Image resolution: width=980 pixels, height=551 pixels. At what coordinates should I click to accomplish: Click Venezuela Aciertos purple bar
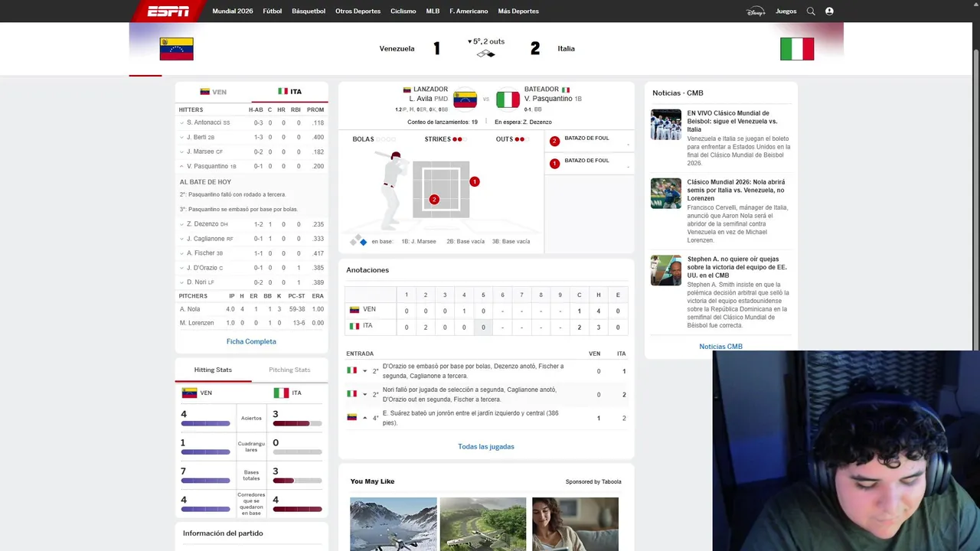point(205,423)
